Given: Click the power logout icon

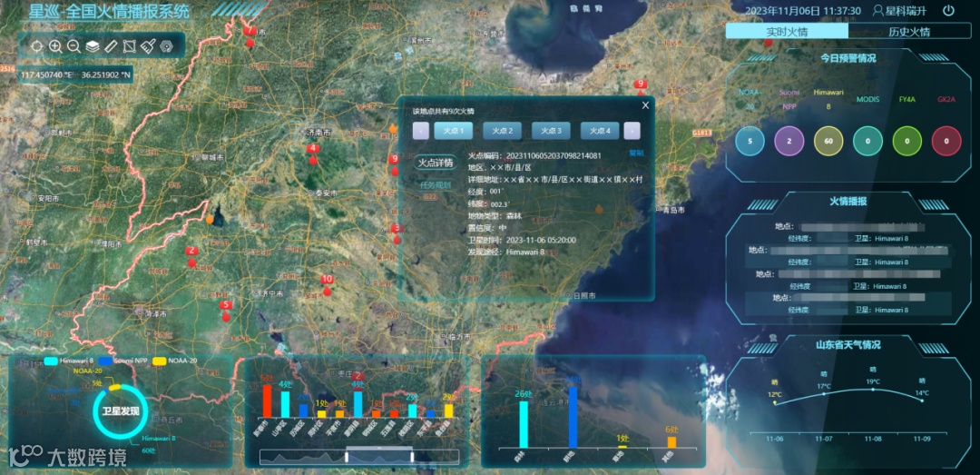Looking at the screenshot, I should [x=949, y=11].
